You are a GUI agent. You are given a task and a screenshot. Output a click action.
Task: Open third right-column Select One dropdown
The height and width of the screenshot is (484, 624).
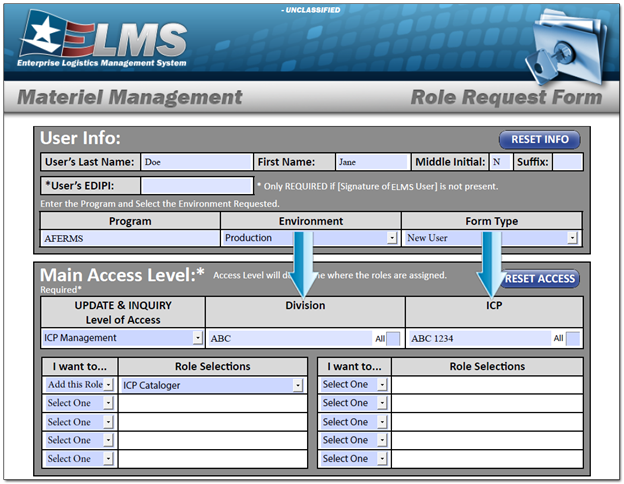click(x=382, y=422)
